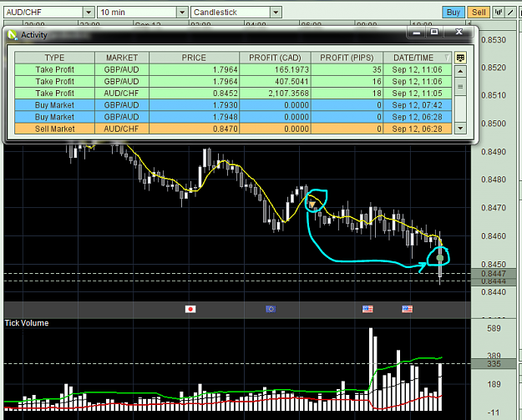Image resolution: width=522 pixels, height=420 pixels.
Task: Open the Candlestick chart type dropdown
Action: click(276, 13)
